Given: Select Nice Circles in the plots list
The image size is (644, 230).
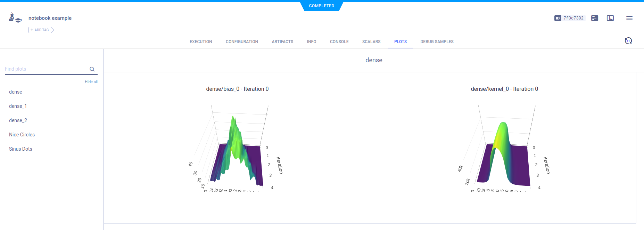Looking at the screenshot, I should 22,135.
